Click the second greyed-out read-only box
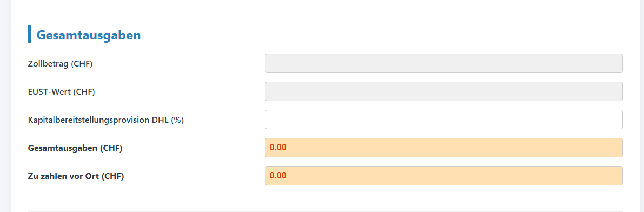Screen dimensions: 644x212 tap(443, 91)
